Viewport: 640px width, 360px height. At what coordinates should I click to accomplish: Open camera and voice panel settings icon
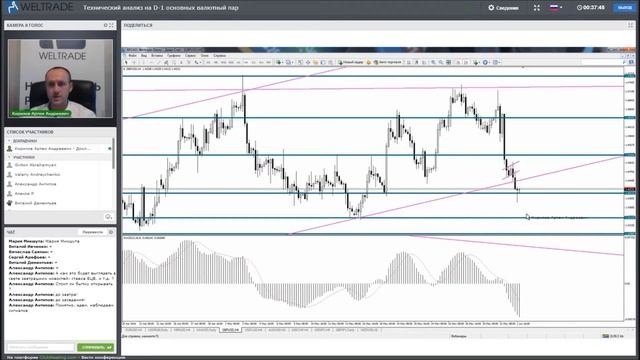tap(105, 25)
